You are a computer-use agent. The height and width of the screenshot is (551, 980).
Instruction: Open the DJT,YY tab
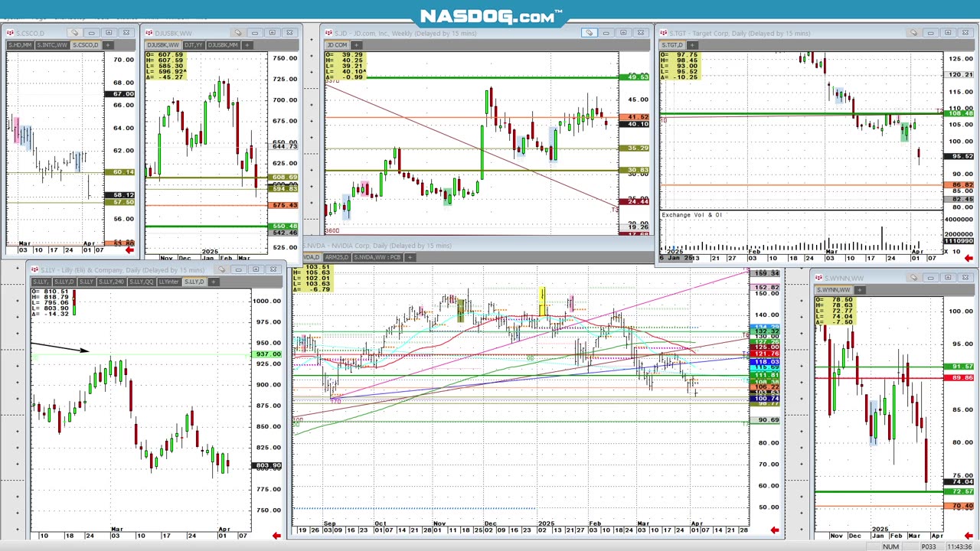[194, 45]
